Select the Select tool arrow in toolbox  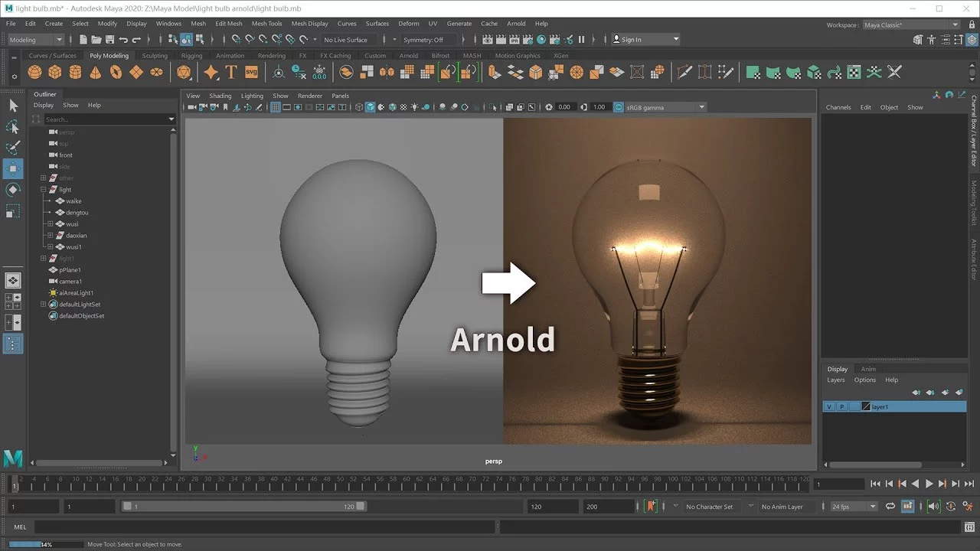(x=13, y=106)
